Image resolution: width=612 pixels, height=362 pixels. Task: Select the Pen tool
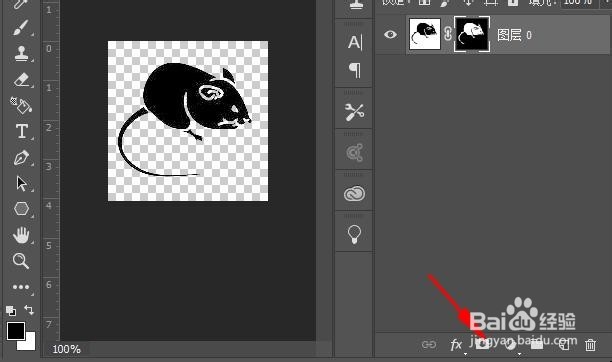coord(21,158)
